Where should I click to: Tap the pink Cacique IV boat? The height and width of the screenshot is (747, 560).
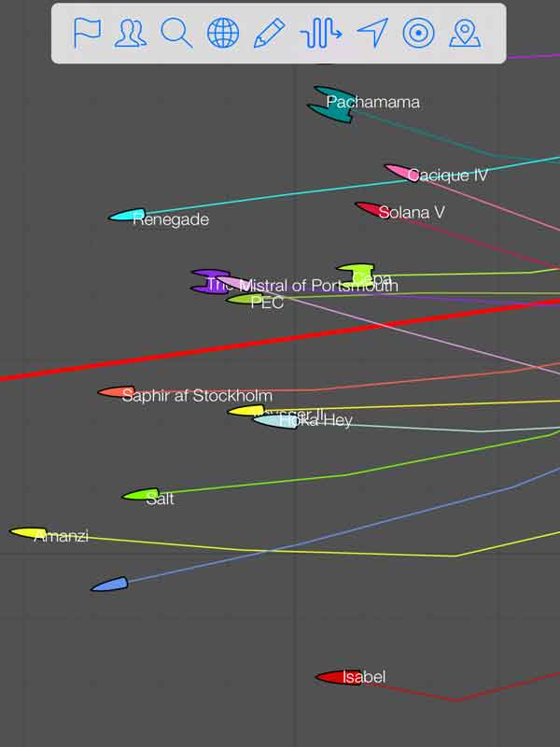point(399,172)
